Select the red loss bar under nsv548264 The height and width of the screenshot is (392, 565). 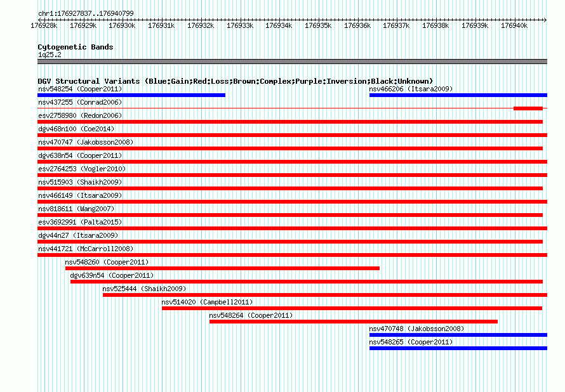pos(354,322)
